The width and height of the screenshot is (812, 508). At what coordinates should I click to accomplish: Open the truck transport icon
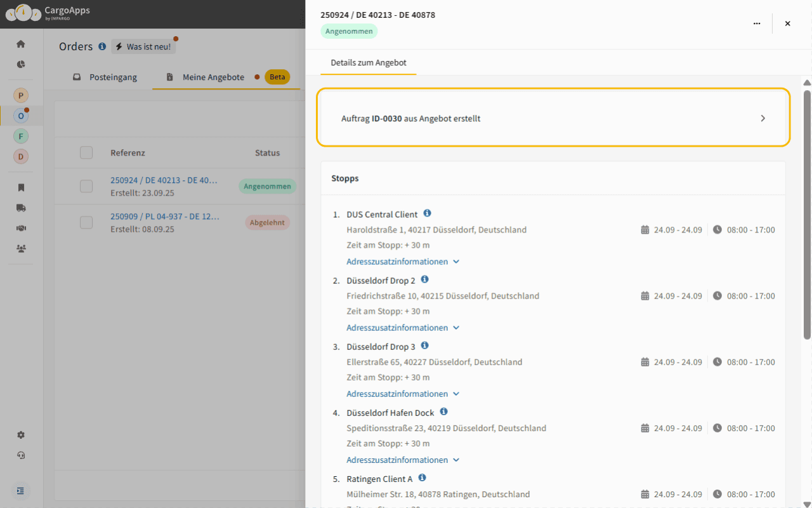click(20, 208)
